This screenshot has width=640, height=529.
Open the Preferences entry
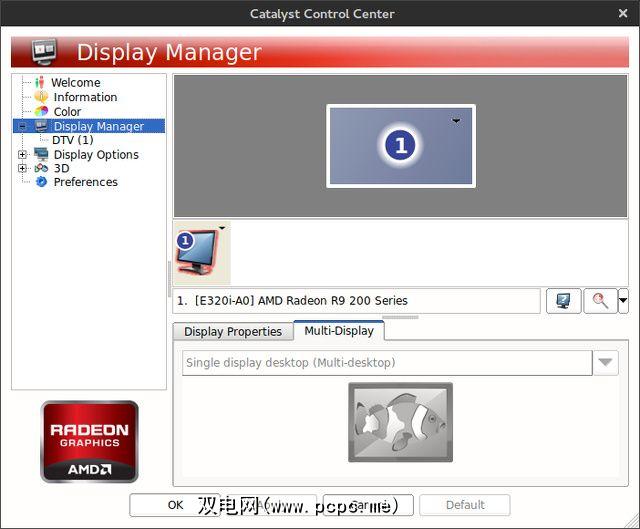point(86,182)
